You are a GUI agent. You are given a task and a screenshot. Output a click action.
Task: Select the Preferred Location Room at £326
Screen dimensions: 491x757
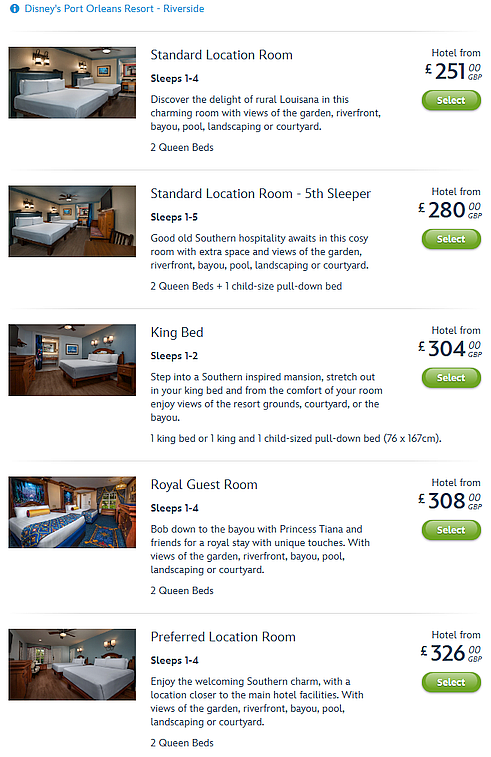coord(451,682)
